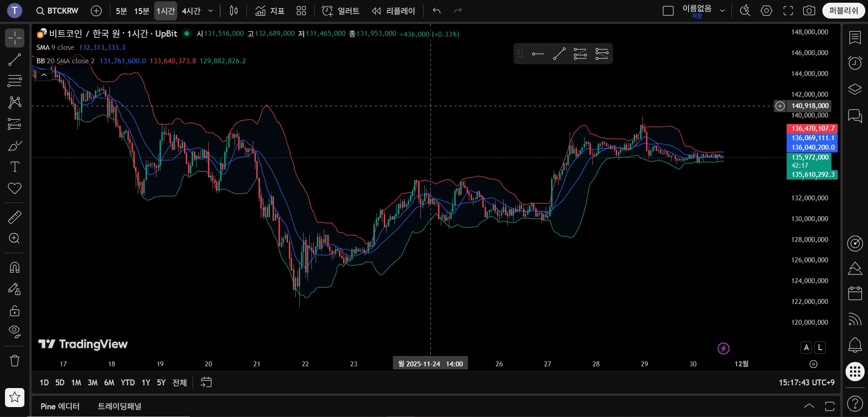Take a chart snapshot with camera icon

(809, 11)
